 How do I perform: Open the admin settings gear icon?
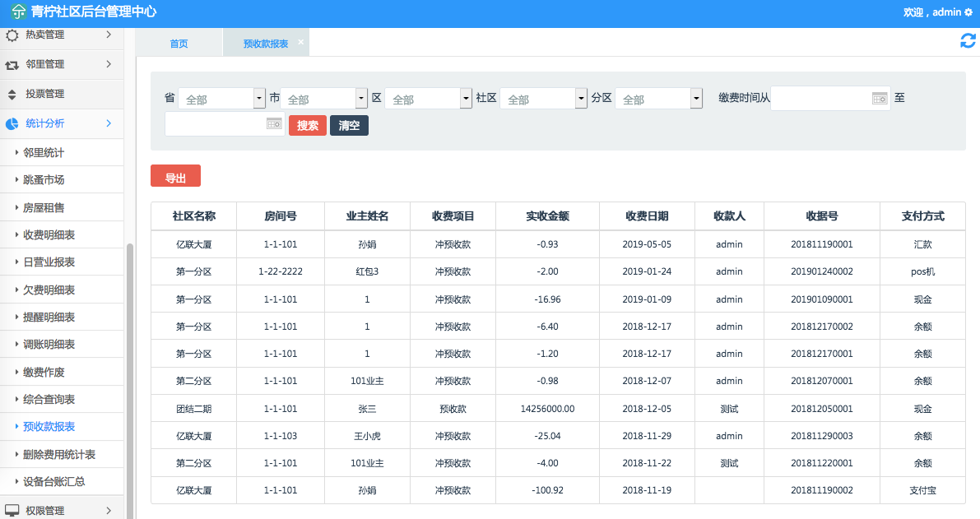pos(968,12)
